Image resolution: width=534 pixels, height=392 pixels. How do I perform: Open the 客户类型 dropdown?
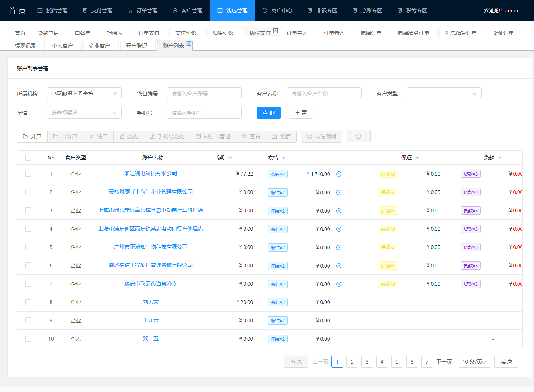click(444, 93)
